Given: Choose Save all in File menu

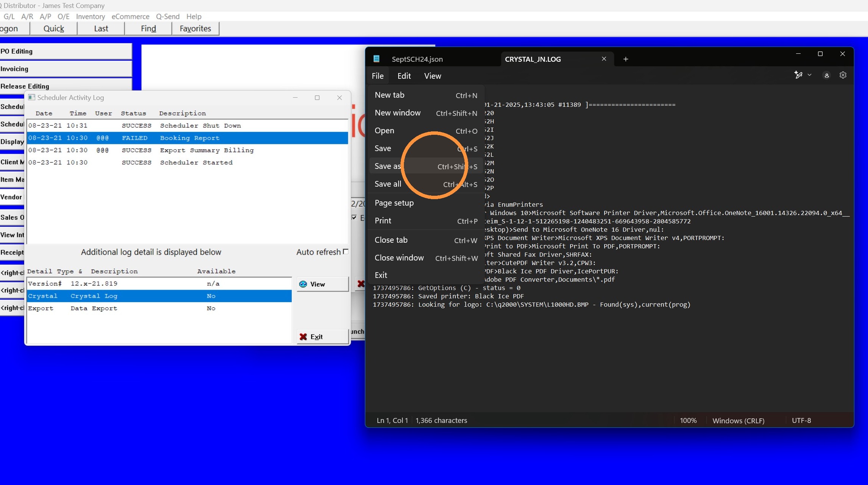Looking at the screenshot, I should click(426, 184).
